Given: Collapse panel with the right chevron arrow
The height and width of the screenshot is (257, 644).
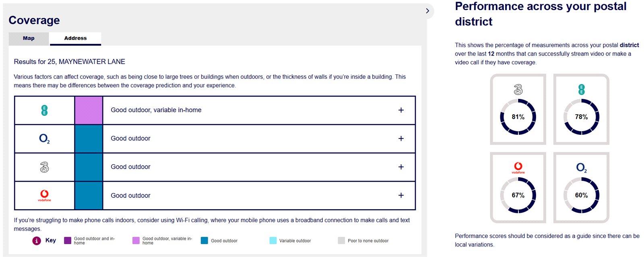Looking at the screenshot, I should tap(427, 11).
